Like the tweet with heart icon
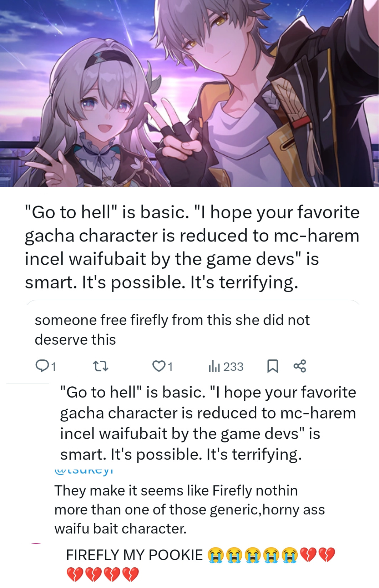379x588 pixels. (x=158, y=366)
